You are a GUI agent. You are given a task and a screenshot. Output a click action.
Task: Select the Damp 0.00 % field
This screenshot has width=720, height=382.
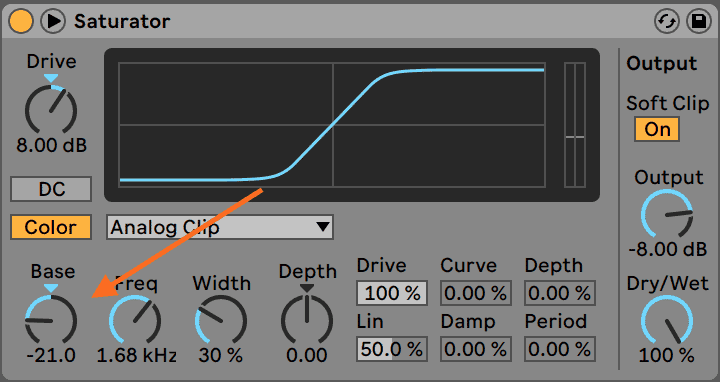pyautogui.click(x=476, y=349)
